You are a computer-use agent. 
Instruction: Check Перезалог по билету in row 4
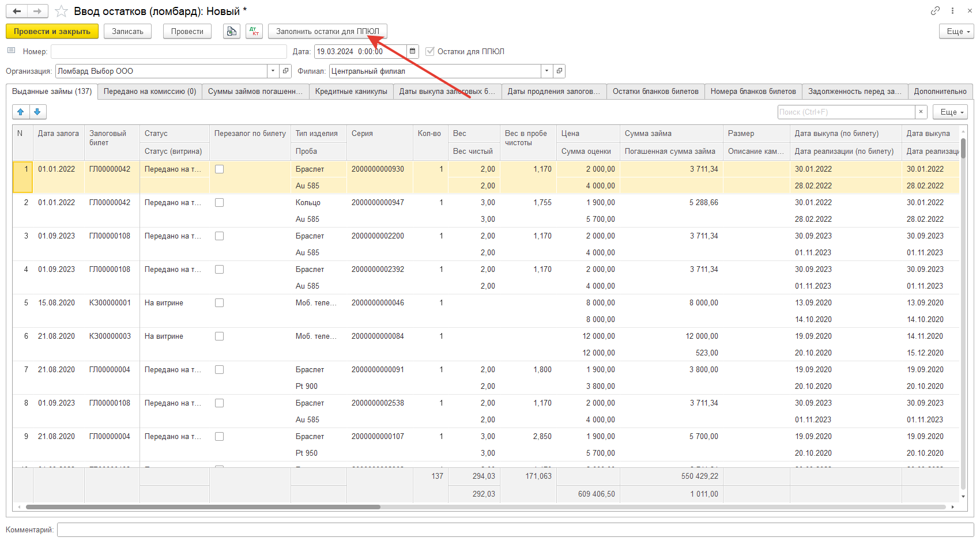[x=219, y=270]
